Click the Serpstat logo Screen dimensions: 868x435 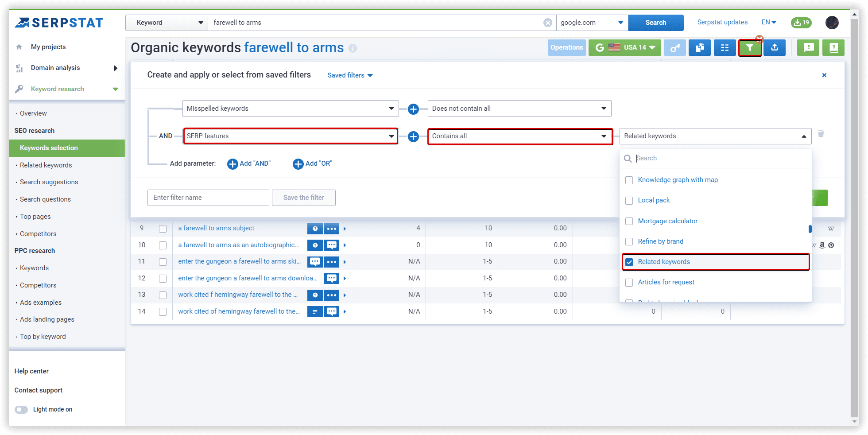(x=59, y=23)
